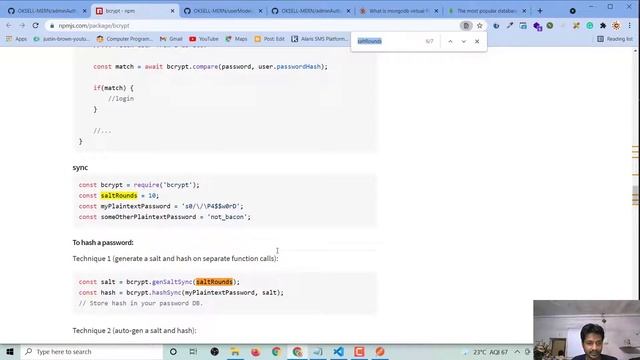Open the Extensions puzzle icon
Viewport: 640px width, 360px height.
click(x=603, y=26)
